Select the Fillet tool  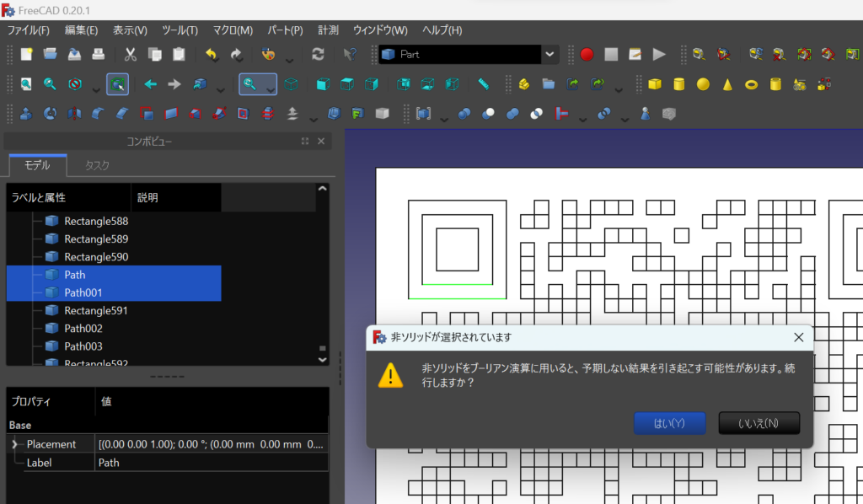tap(99, 114)
